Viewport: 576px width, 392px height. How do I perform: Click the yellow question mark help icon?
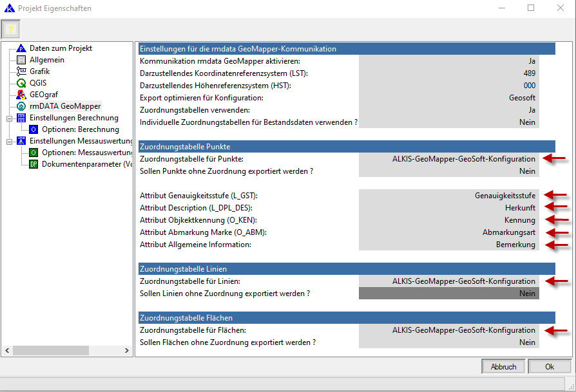[10, 30]
